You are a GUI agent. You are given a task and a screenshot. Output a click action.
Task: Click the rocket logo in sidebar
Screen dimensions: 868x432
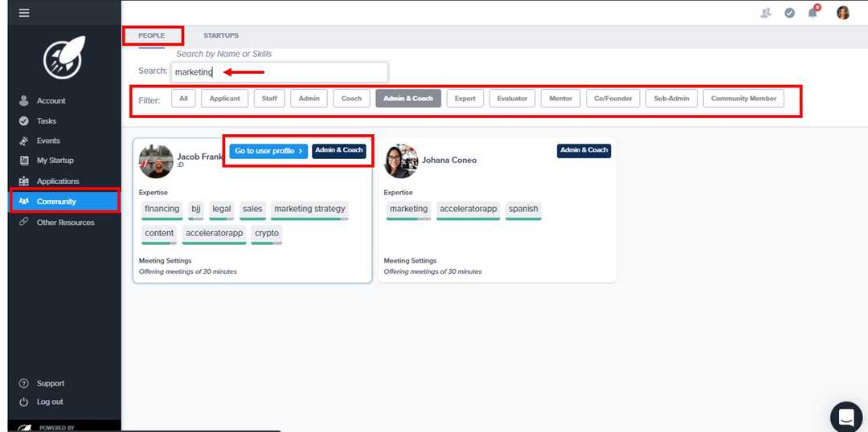tap(64, 57)
